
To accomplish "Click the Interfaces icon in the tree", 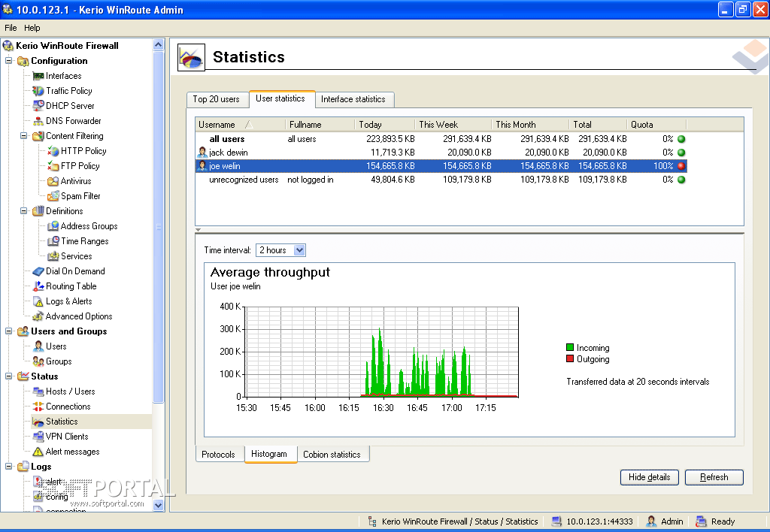I will [38, 76].
